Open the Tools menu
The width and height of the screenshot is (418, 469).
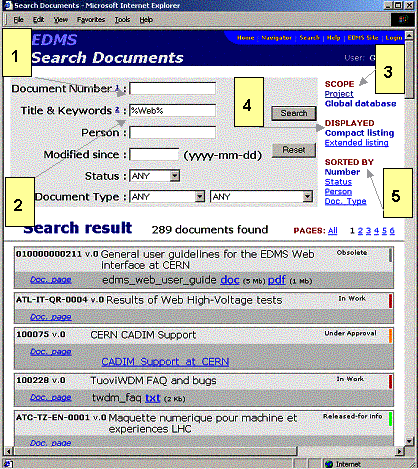[x=122, y=20]
